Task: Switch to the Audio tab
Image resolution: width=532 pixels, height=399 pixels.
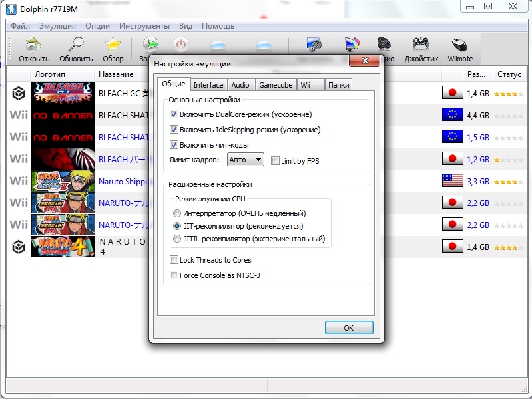Action: pos(240,85)
